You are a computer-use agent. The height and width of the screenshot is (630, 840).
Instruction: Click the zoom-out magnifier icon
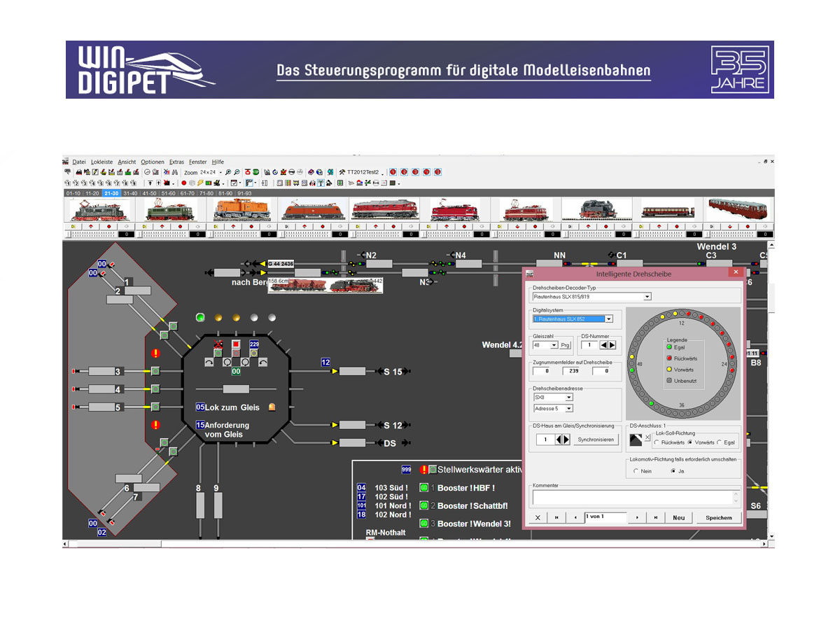coord(237,172)
